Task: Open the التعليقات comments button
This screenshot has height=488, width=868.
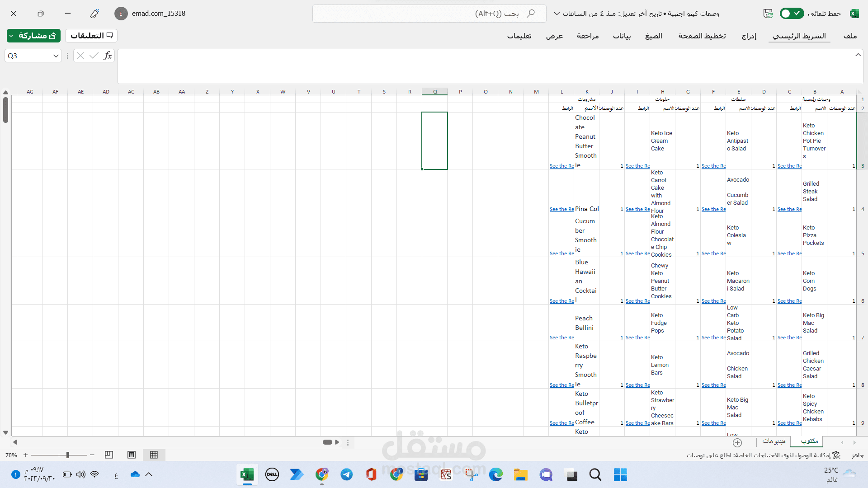Action: [91, 36]
